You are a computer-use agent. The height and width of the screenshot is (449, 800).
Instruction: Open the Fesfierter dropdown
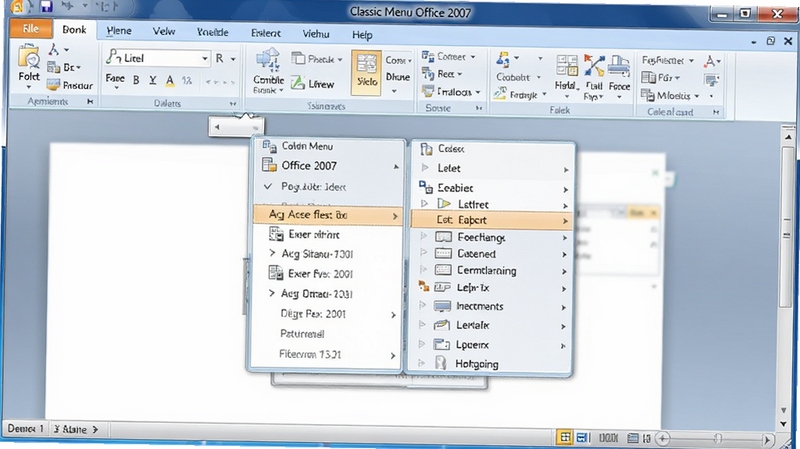(x=668, y=60)
